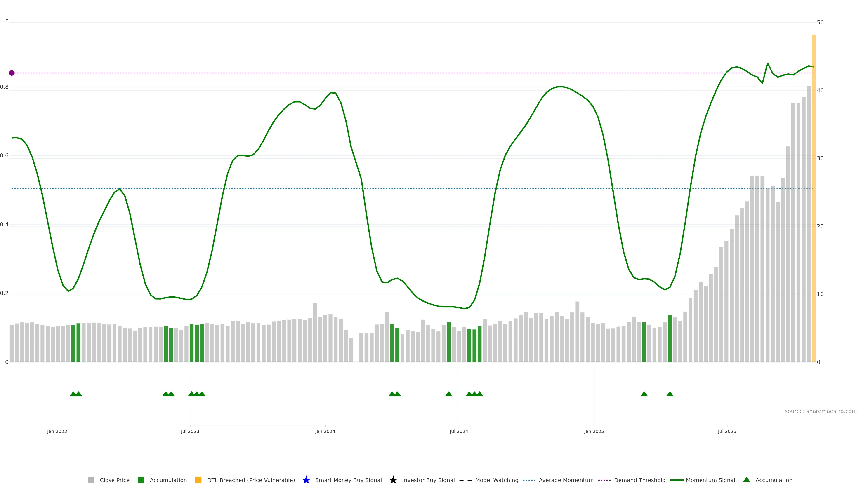Click the green triangle Accumulation legend icon
868x488 pixels.
pyautogui.click(x=746, y=480)
